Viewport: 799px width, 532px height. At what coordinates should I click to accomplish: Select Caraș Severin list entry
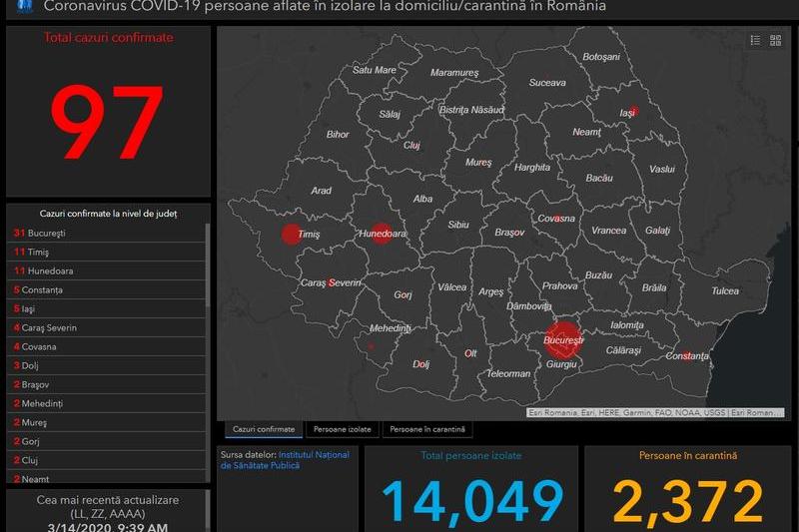(x=50, y=327)
